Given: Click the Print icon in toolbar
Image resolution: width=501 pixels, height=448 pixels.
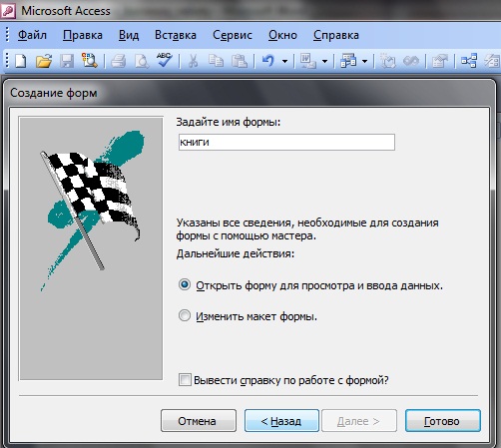Looking at the screenshot, I should pyautogui.click(x=118, y=61).
